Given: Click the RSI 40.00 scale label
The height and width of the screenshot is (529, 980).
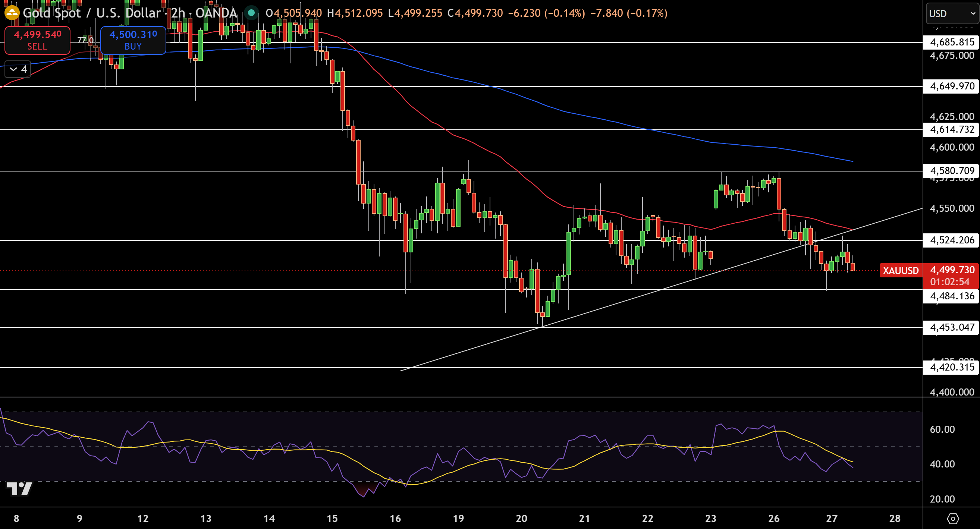Looking at the screenshot, I should tap(942, 464).
